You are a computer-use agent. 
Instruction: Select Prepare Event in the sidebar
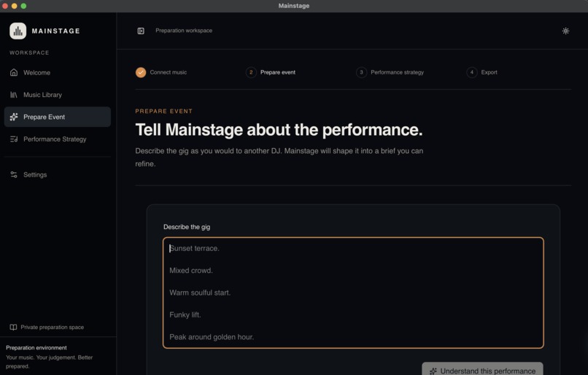(x=58, y=117)
